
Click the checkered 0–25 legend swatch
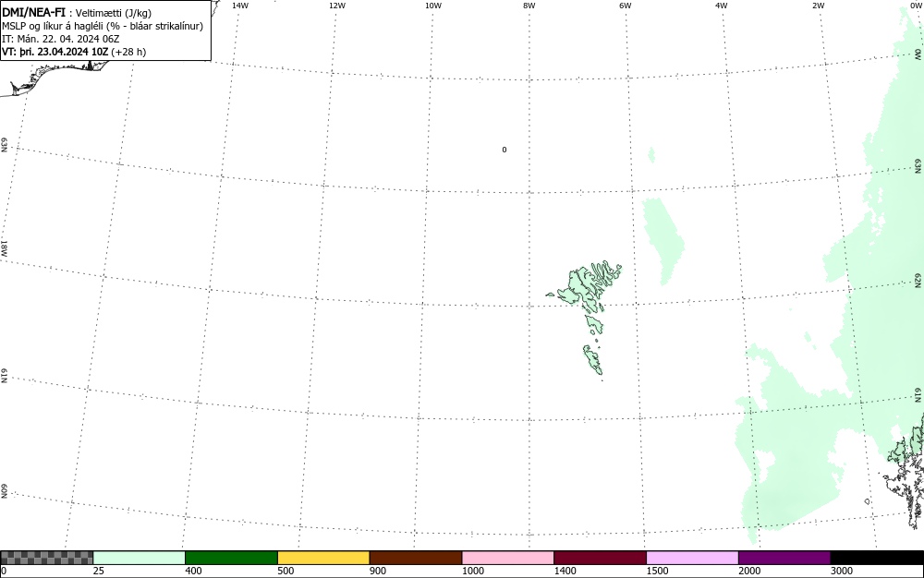pos(46,558)
